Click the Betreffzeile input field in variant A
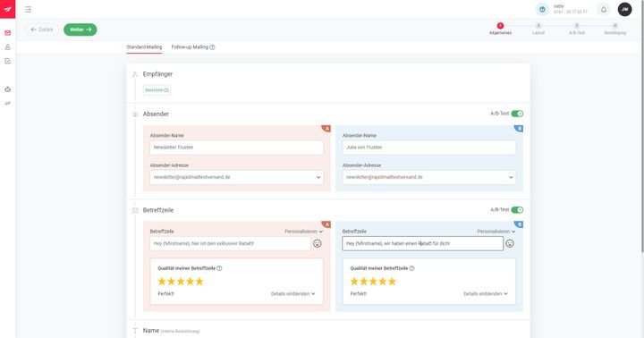The height and width of the screenshot is (338, 644). pos(230,243)
